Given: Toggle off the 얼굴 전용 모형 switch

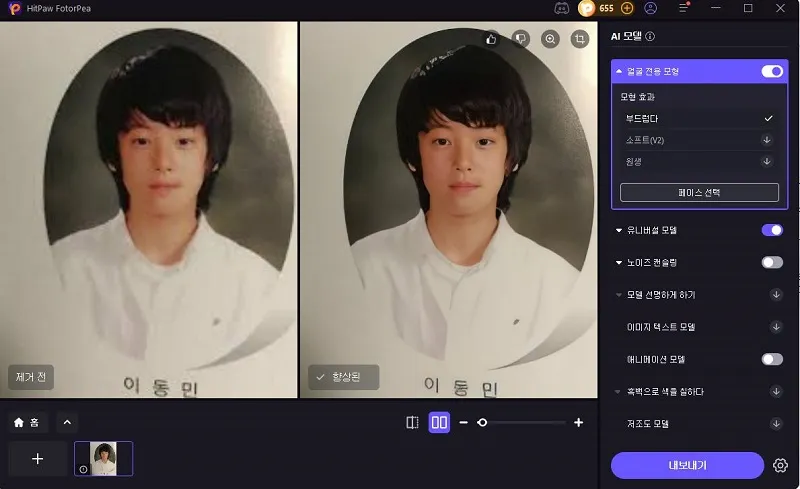Looking at the screenshot, I should coord(772,71).
